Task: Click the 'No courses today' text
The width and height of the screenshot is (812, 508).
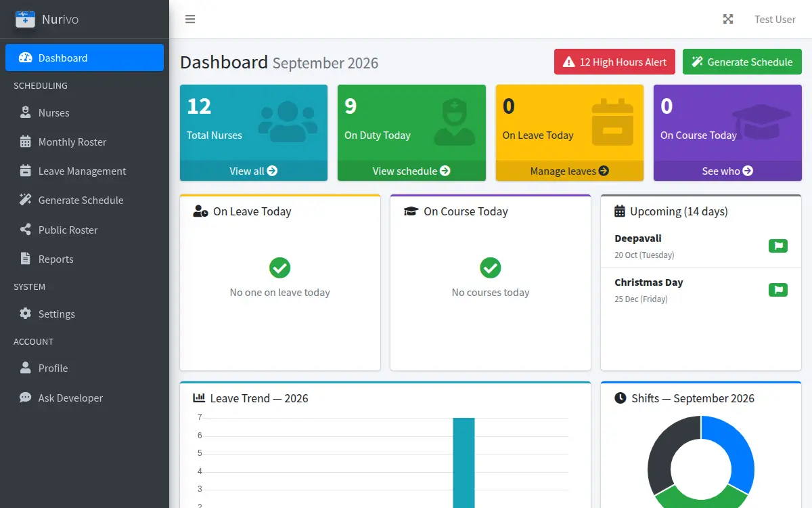Action: [491, 293]
